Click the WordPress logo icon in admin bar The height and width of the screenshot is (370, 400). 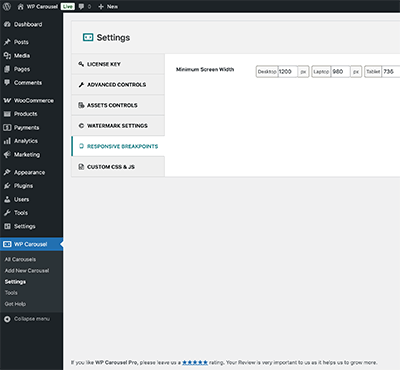point(7,6)
